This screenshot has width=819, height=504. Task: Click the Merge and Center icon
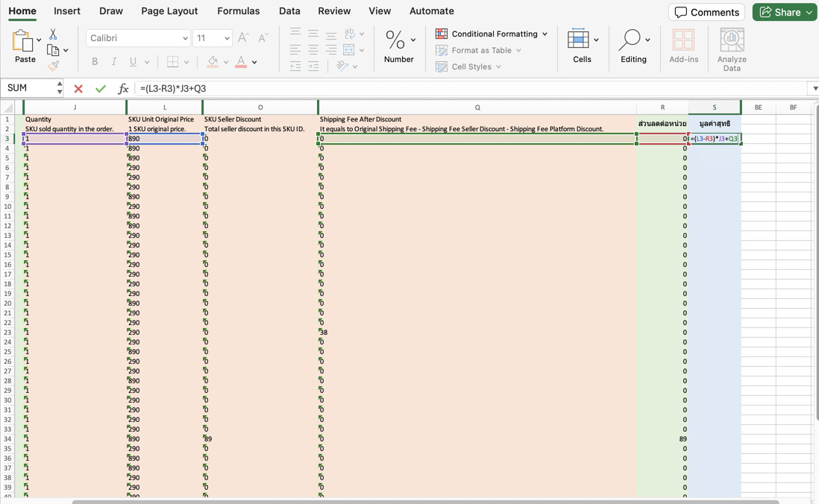[349, 50]
